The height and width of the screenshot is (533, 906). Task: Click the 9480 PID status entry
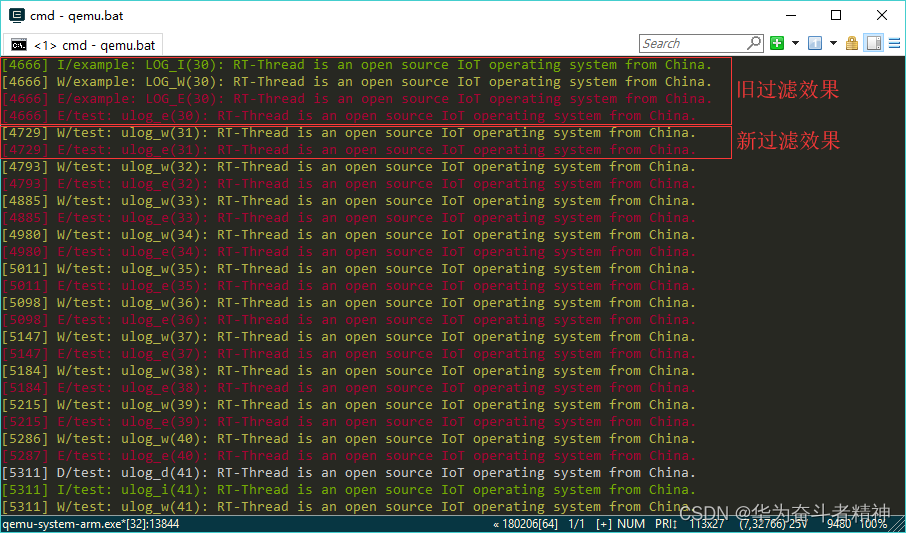coord(838,524)
